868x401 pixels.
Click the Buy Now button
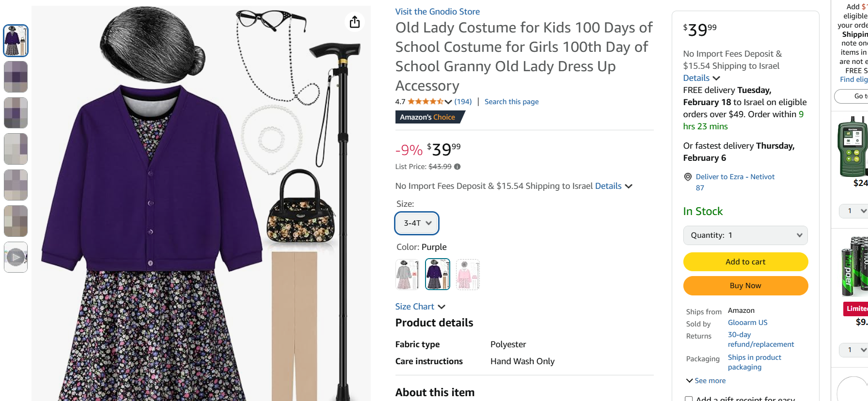coord(745,286)
